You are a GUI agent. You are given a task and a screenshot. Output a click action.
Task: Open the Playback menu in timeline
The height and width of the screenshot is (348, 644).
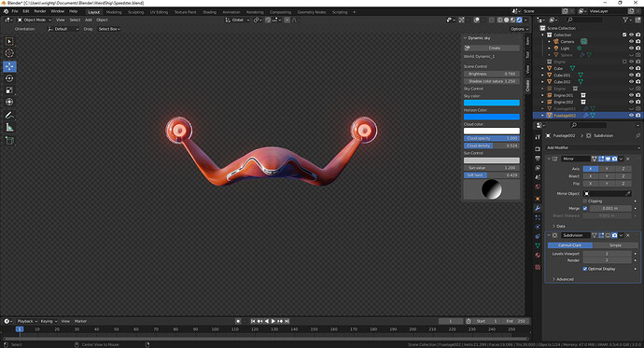point(27,321)
